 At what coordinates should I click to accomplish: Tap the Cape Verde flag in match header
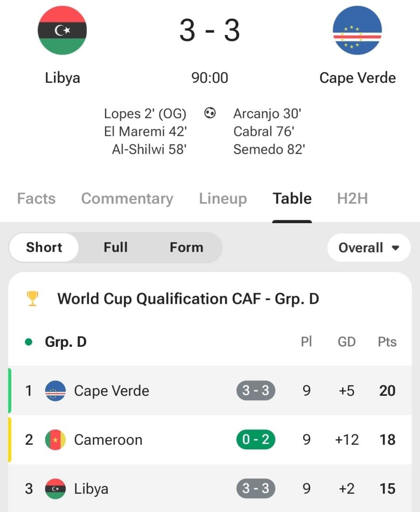pos(357,30)
